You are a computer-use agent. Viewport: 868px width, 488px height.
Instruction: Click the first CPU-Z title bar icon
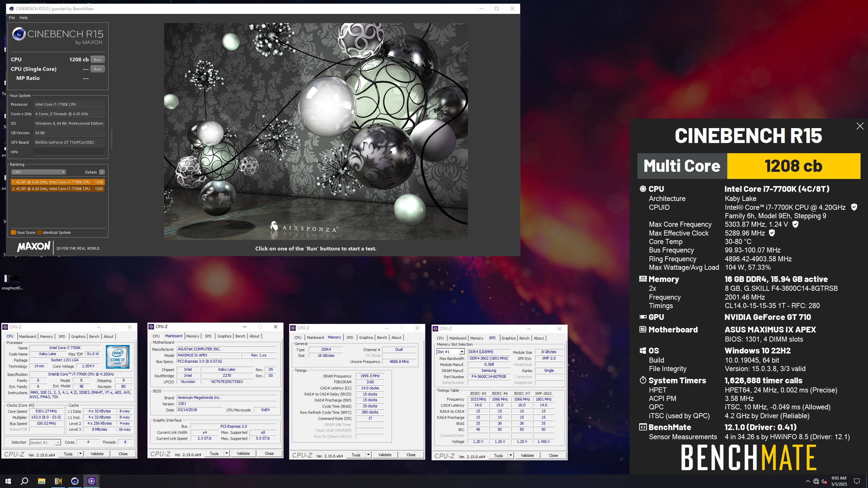5,327
